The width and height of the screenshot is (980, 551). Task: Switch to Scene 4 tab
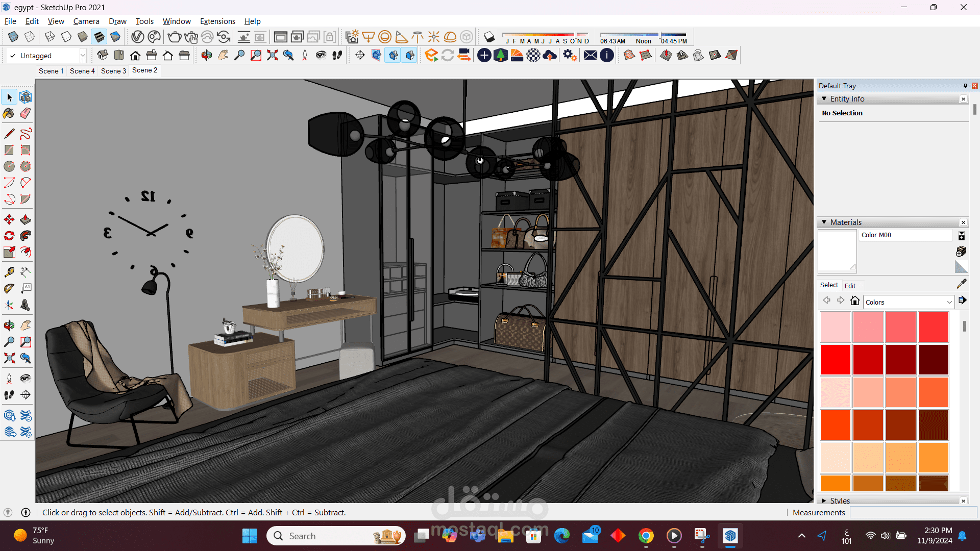click(82, 71)
